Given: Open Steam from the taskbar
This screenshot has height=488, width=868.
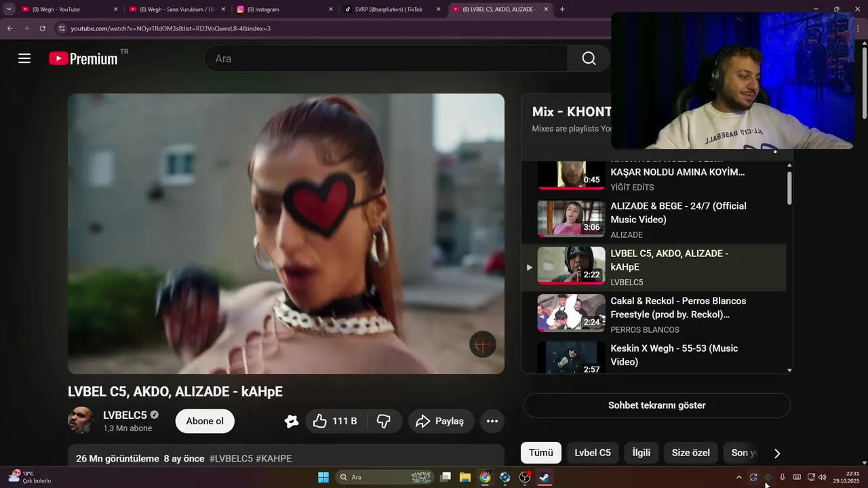Looking at the screenshot, I should (545, 477).
